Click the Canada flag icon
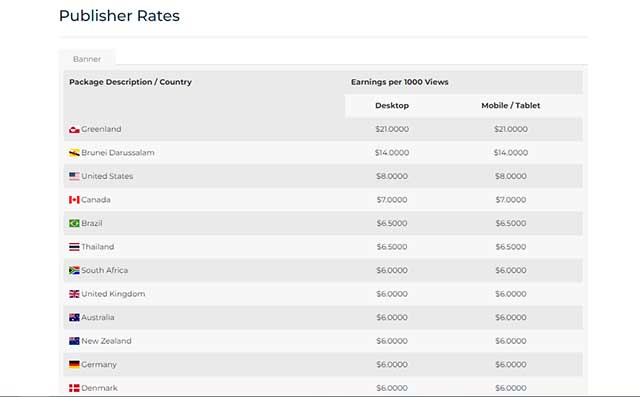Image resolution: width=640 pixels, height=397 pixels. tap(74, 200)
